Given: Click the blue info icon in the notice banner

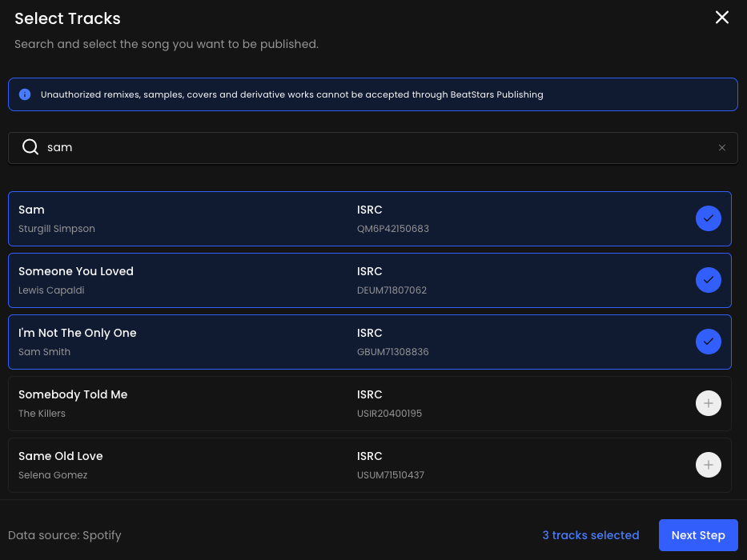Looking at the screenshot, I should 25,94.
